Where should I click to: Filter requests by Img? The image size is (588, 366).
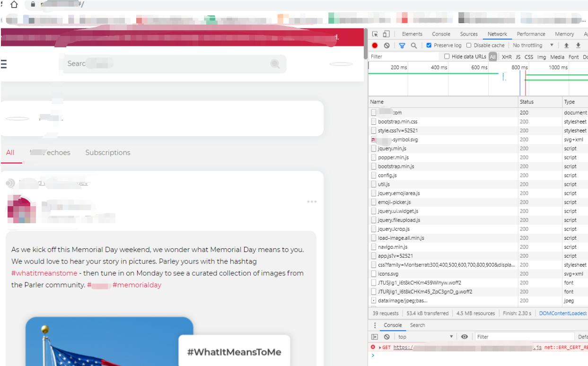point(542,57)
